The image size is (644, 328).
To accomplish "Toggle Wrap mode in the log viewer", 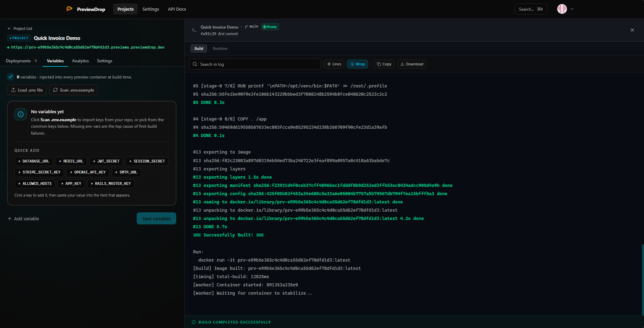I will [x=357, y=64].
